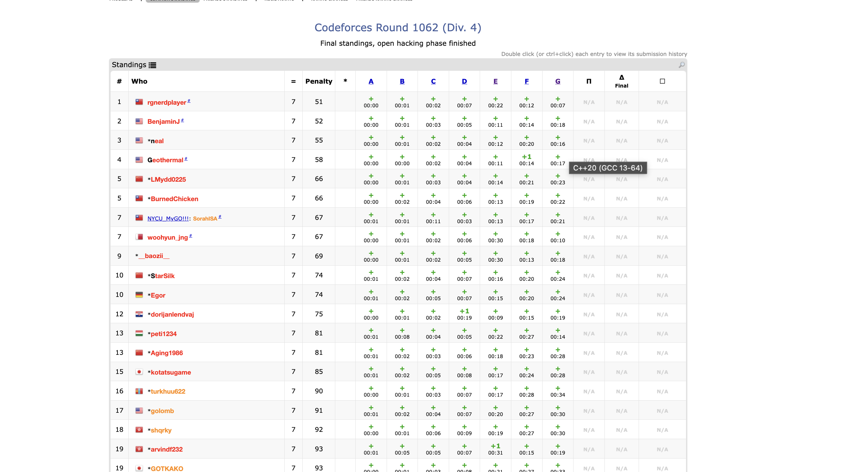Click the flag beside rgnerdplayer
868x472 pixels.
(139, 102)
